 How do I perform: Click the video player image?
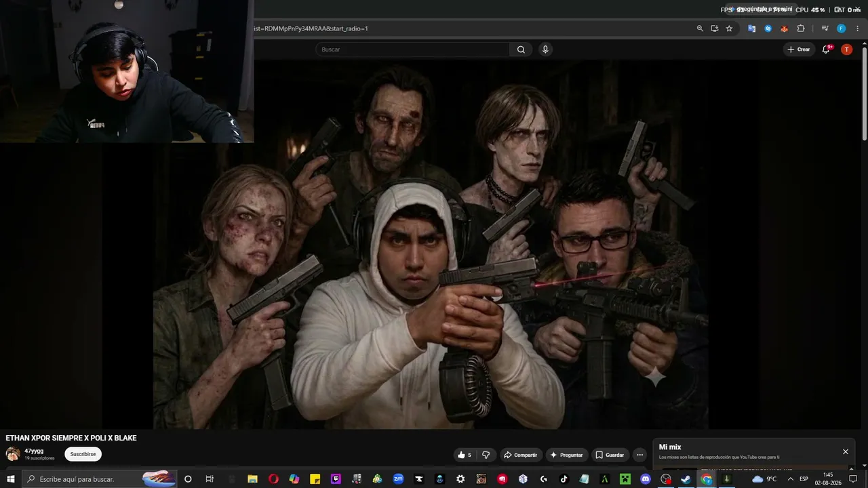click(431, 244)
